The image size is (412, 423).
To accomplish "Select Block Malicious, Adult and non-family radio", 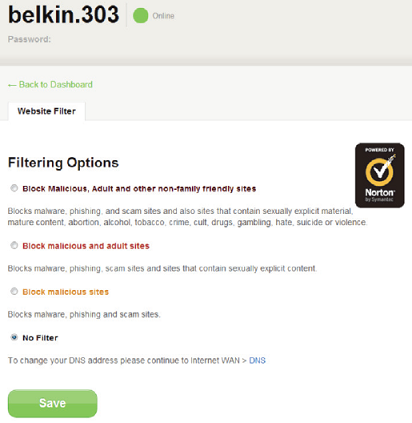I will (x=14, y=188).
